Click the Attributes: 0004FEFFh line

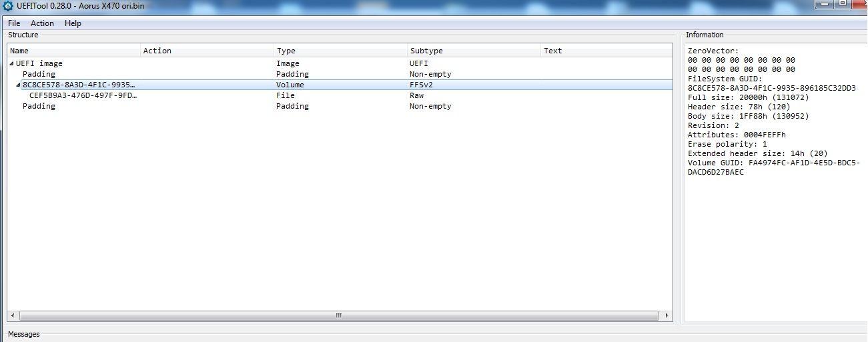click(737, 135)
